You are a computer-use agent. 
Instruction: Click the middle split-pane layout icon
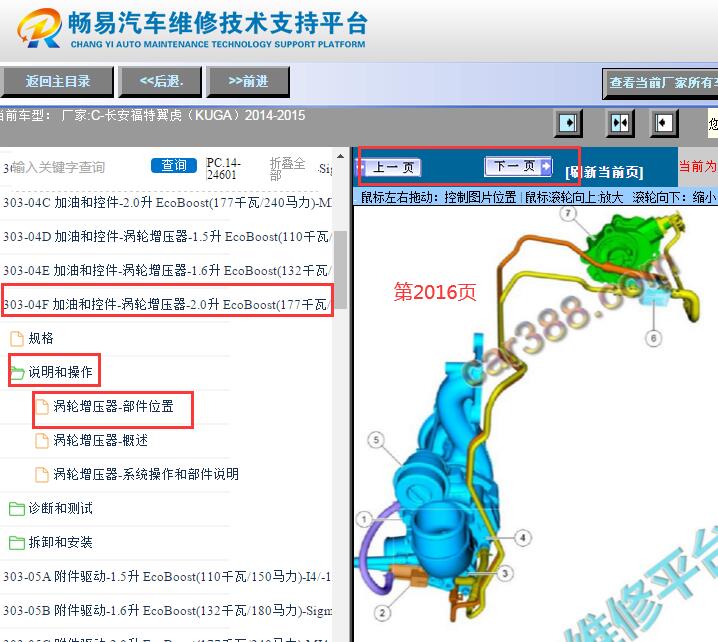tap(620, 123)
